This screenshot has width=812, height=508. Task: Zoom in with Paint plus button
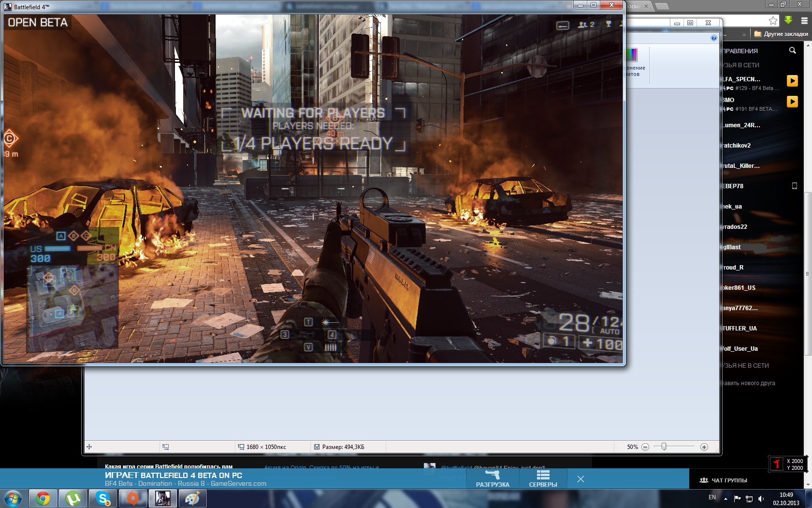(x=704, y=447)
